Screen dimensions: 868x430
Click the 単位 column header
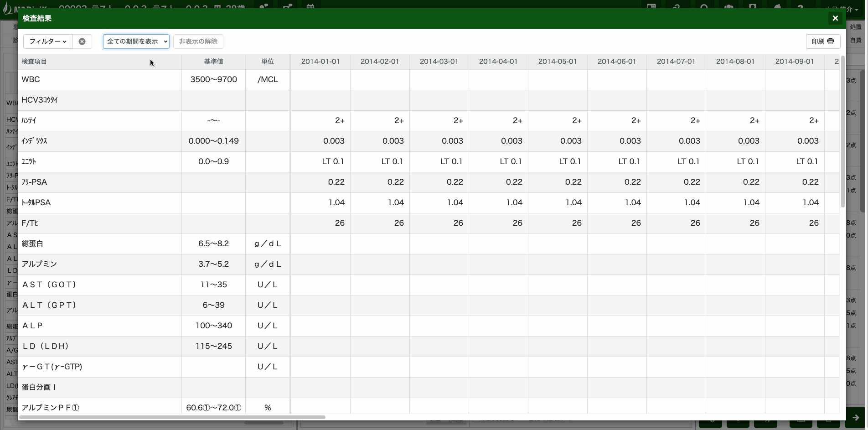[x=268, y=62]
